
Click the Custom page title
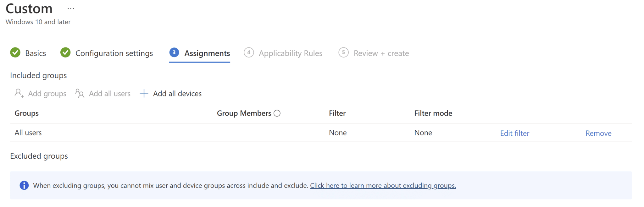(29, 8)
